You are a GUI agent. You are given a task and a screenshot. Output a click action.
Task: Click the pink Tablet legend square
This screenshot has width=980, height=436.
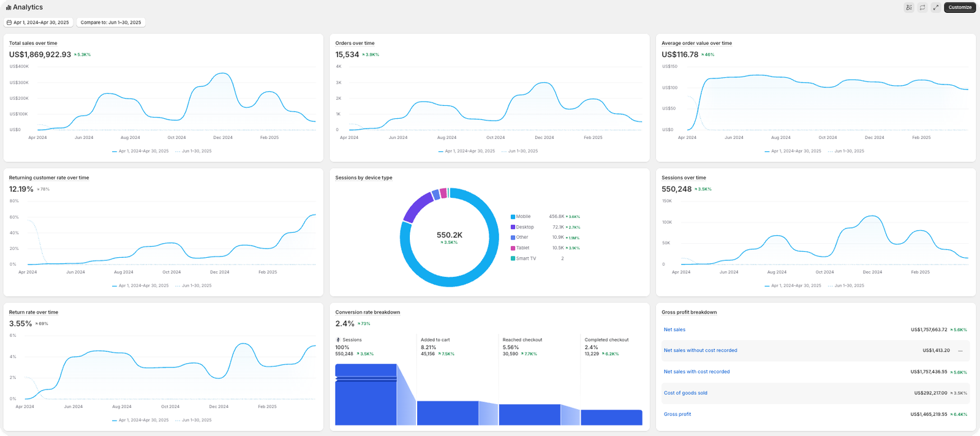[513, 248]
